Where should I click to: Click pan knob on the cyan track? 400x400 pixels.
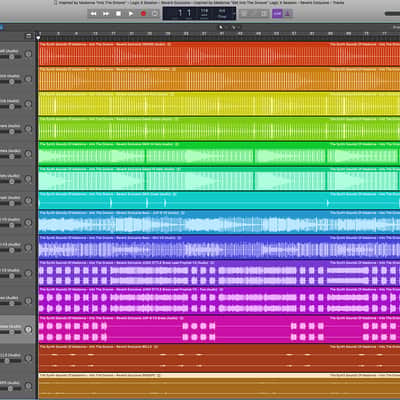pyautogui.click(x=28, y=200)
